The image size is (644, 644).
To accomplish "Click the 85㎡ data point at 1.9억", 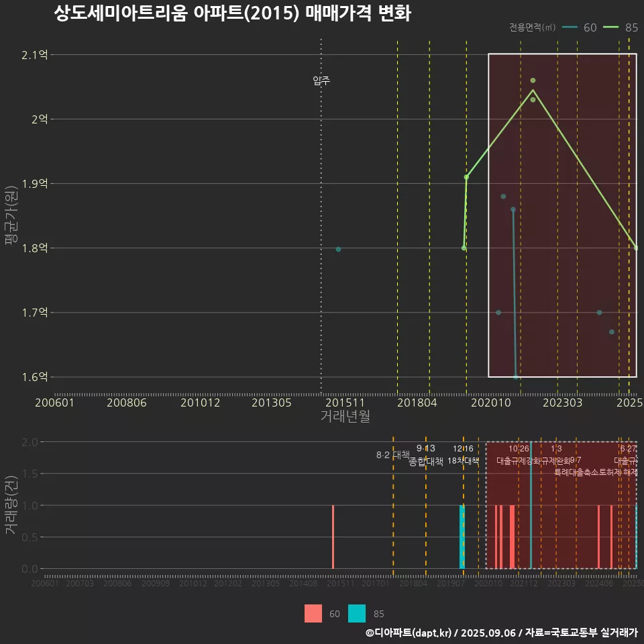I will [466, 177].
